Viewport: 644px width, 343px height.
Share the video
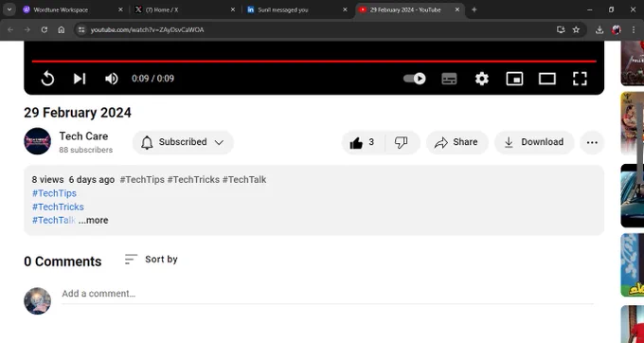[456, 142]
